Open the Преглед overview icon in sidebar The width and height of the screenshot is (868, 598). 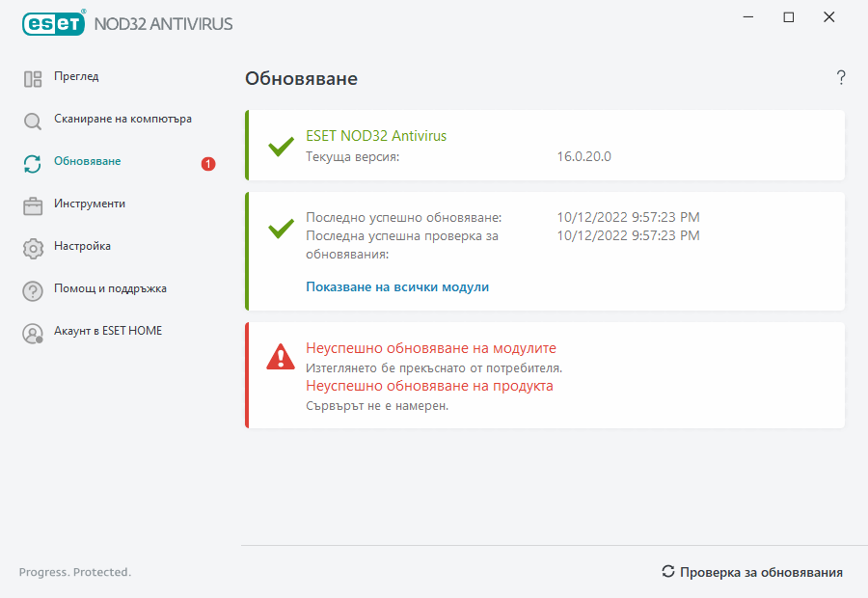tap(32, 77)
